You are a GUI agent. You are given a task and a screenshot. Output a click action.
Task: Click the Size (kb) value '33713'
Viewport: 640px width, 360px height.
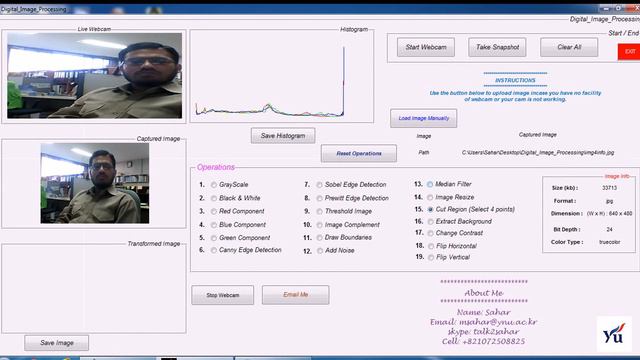pyautogui.click(x=609, y=188)
